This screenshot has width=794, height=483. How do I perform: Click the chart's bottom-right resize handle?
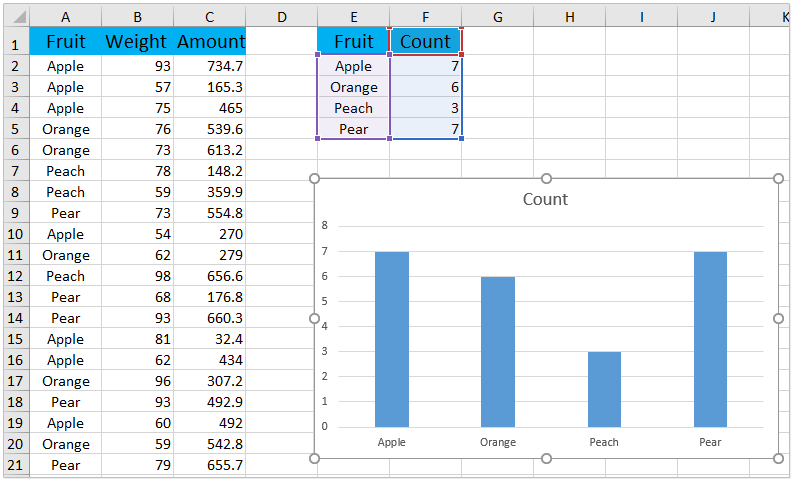coord(779,458)
